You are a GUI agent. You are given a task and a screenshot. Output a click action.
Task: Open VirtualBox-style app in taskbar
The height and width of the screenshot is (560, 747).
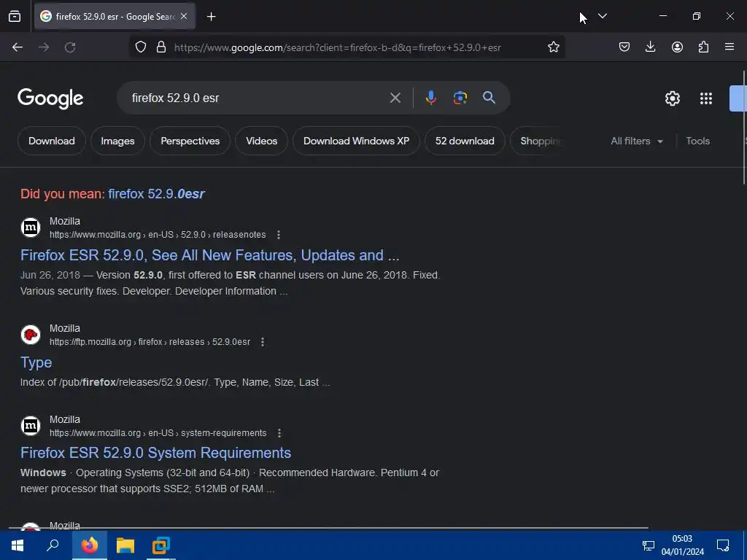[x=161, y=545]
